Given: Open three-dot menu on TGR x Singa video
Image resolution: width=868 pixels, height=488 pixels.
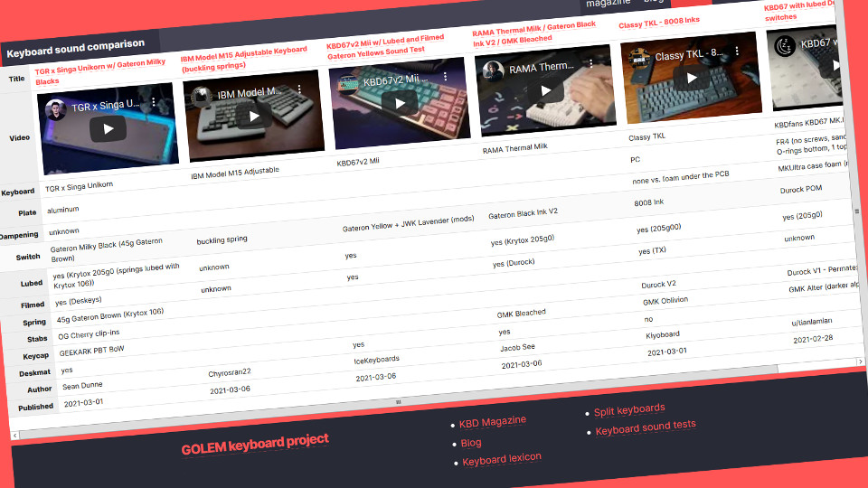Looking at the screenshot, I should click(x=155, y=102).
